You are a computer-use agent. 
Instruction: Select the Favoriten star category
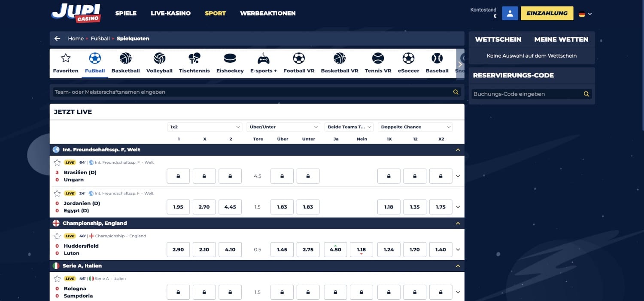coord(66,63)
